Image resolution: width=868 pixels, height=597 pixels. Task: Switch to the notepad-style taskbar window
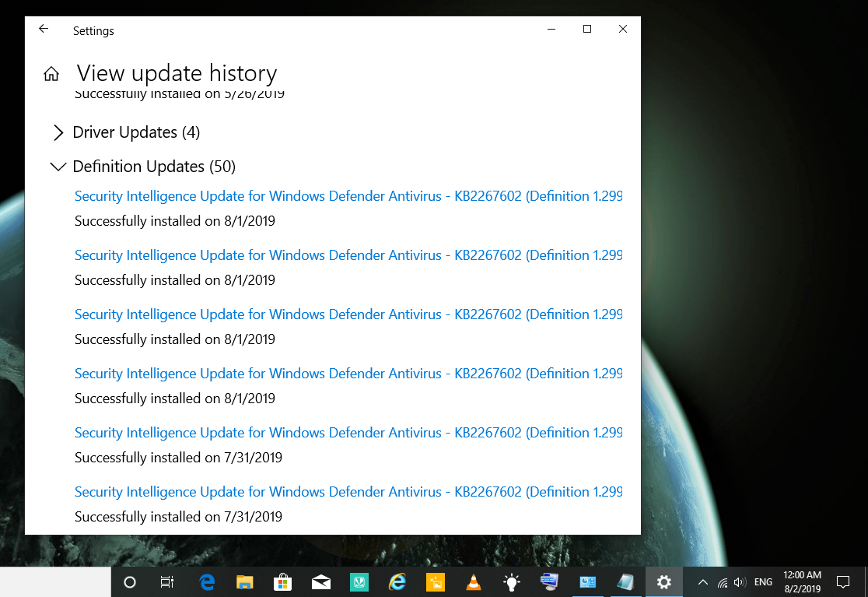pyautogui.click(x=625, y=582)
